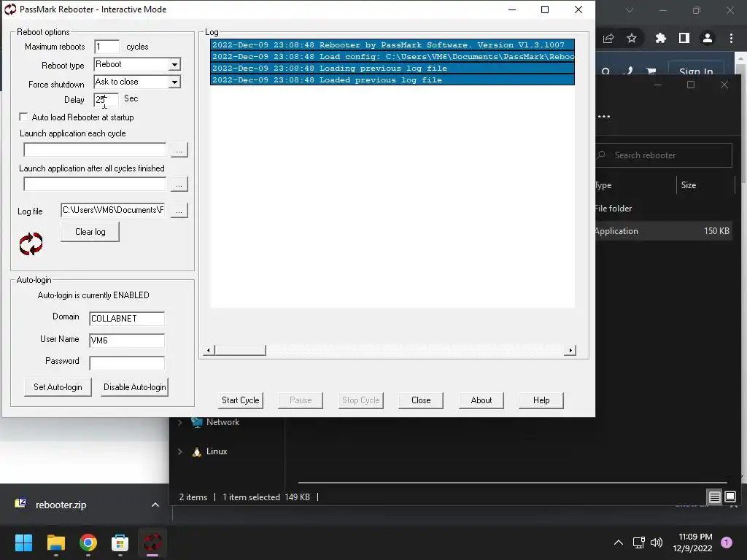
Task: Select the File folder row
Action: pos(663,208)
